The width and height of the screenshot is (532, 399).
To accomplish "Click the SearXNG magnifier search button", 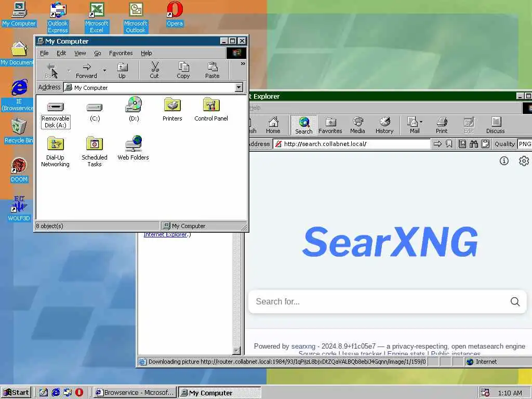I will click(515, 301).
